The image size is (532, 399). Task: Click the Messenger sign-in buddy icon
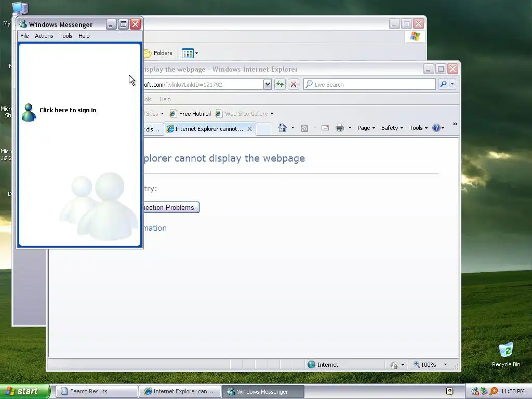click(29, 112)
